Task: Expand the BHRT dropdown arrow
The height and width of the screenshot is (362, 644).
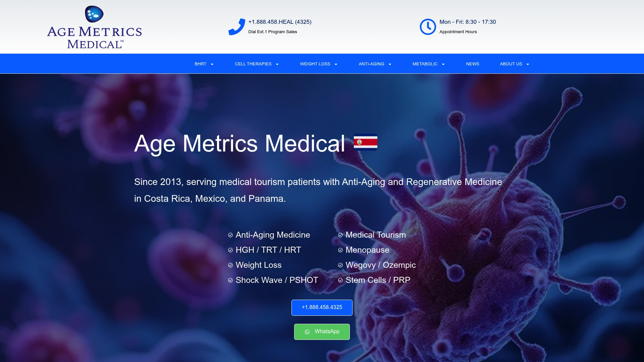Action: tap(212, 64)
